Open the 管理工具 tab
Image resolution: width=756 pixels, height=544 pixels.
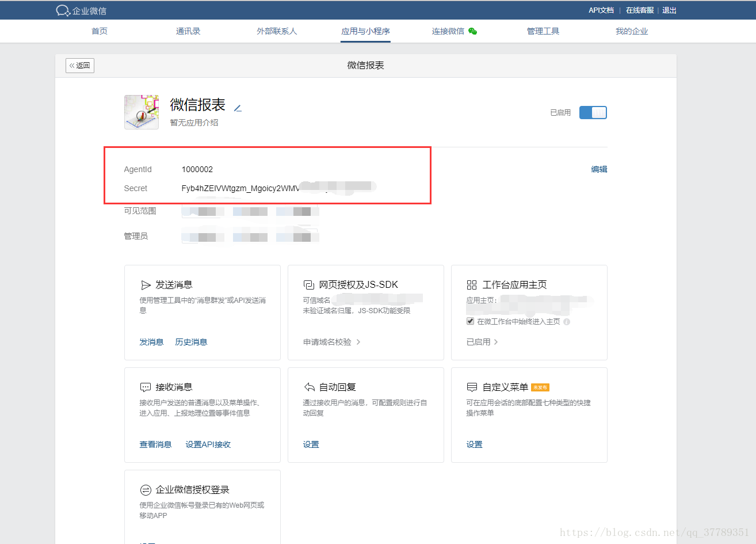[x=543, y=31]
